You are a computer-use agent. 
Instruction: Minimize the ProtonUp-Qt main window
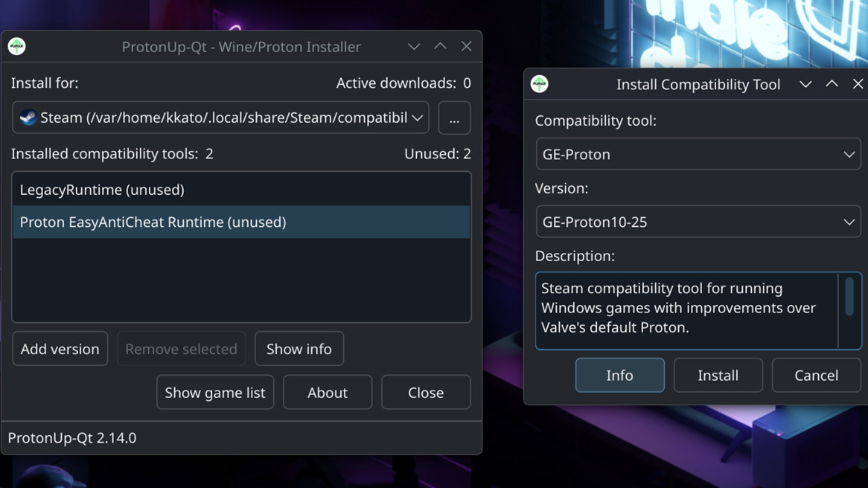[414, 46]
